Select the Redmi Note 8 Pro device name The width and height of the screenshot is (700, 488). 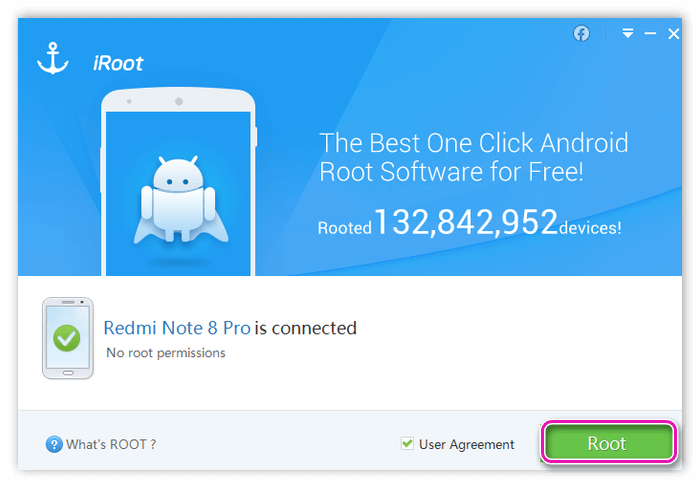(177, 328)
